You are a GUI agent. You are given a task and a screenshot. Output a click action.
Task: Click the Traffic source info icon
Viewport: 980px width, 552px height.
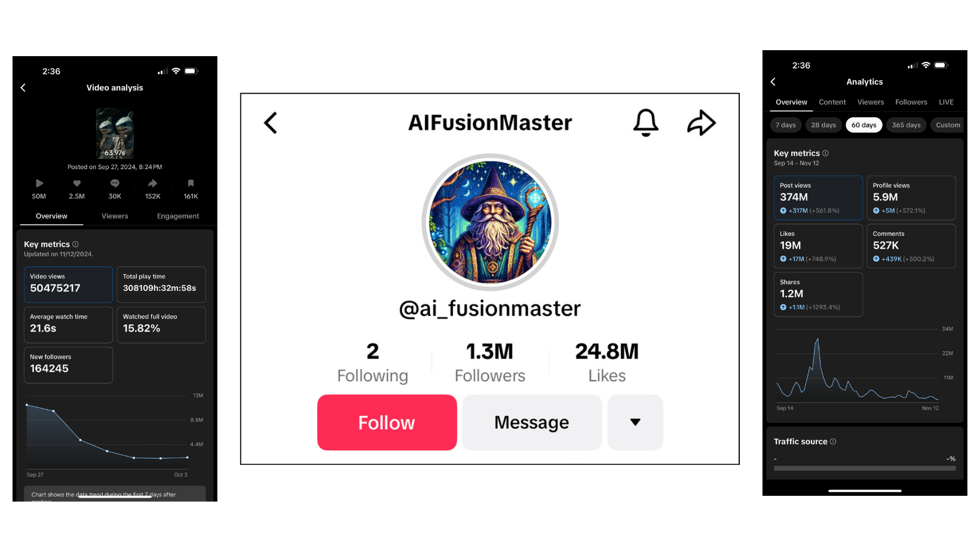coord(833,441)
